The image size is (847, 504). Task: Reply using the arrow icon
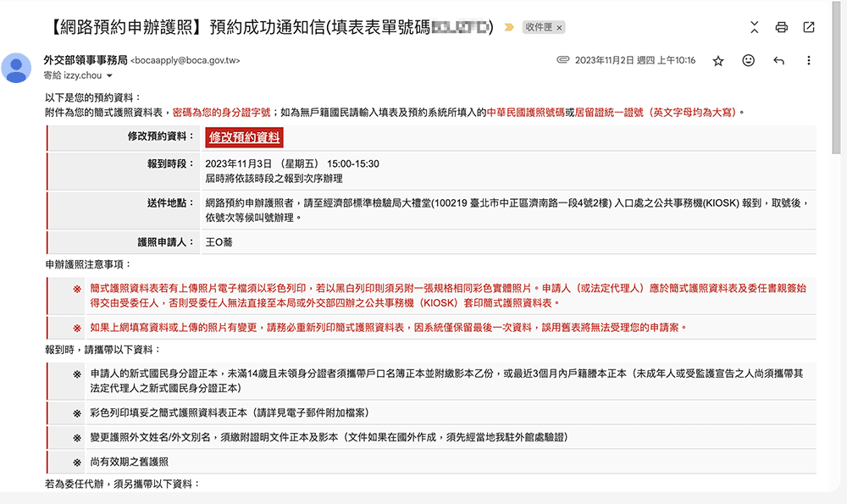tap(778, 61)
